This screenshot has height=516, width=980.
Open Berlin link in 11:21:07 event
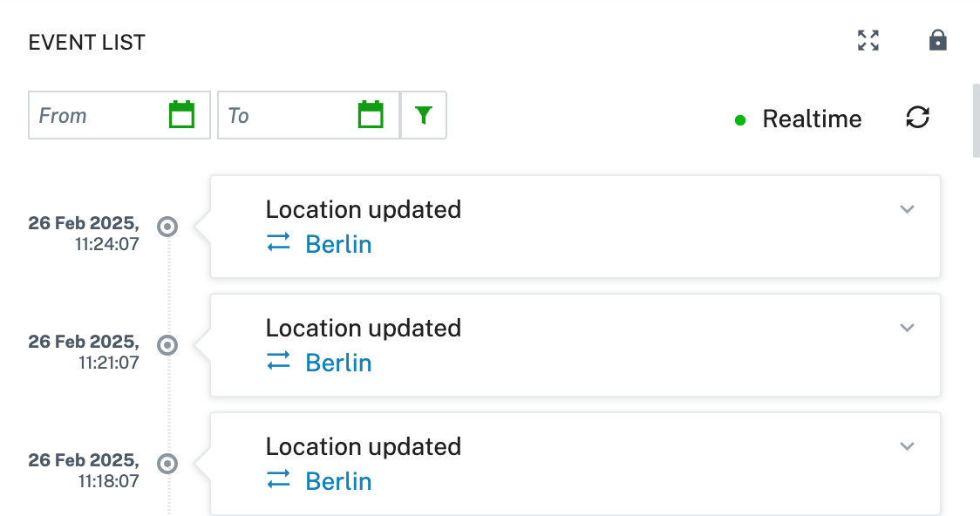pyautogui.click(x=338, y=363)
